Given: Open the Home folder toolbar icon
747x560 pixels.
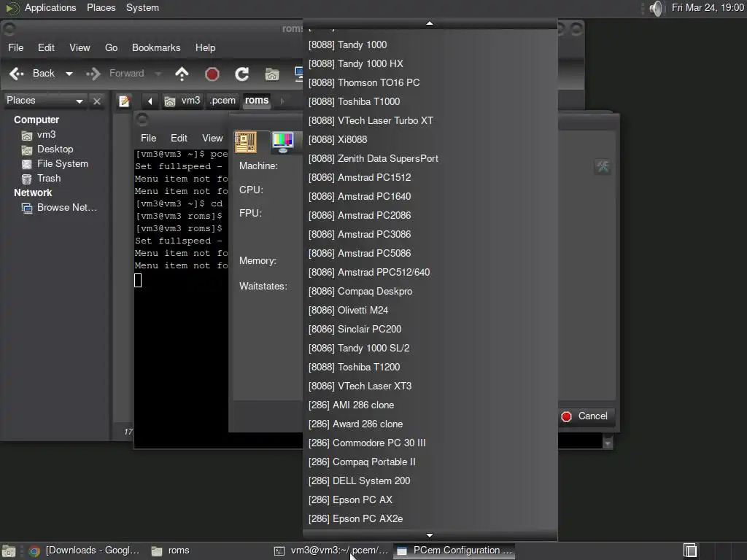Looking at the screenshot, I should click(x=272, y=74).
